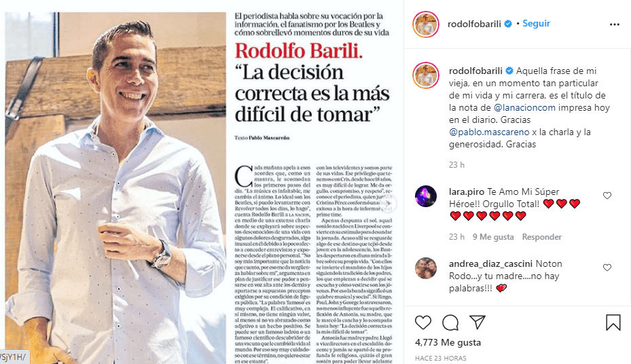Like andrea_diaz_cascini's comment heart
631x364 pixels.
pos(607,268)
